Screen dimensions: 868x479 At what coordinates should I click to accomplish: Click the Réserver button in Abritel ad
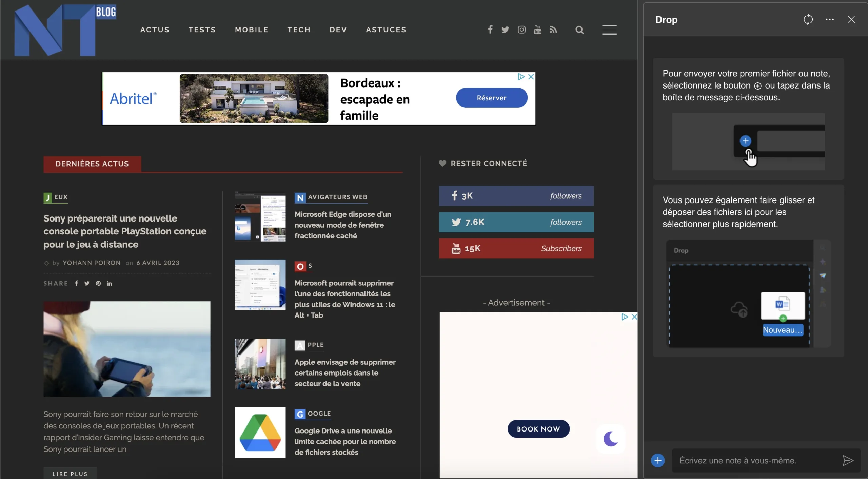[x=492, y=98]
